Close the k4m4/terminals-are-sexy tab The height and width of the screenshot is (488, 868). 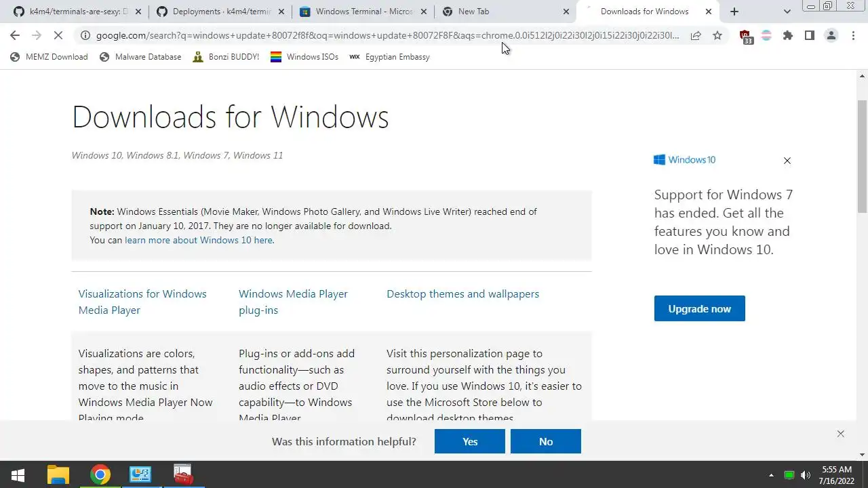tap(138, 12)
